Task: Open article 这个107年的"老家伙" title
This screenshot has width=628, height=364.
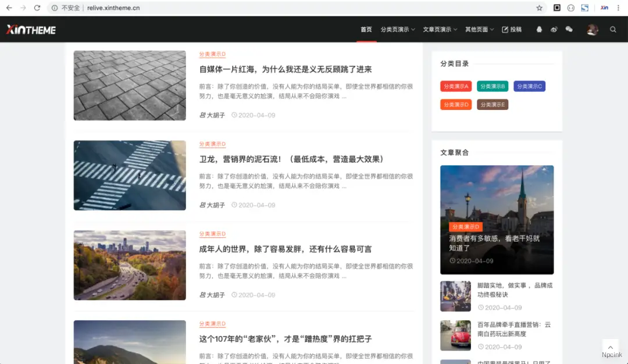Action: (286, 339)
